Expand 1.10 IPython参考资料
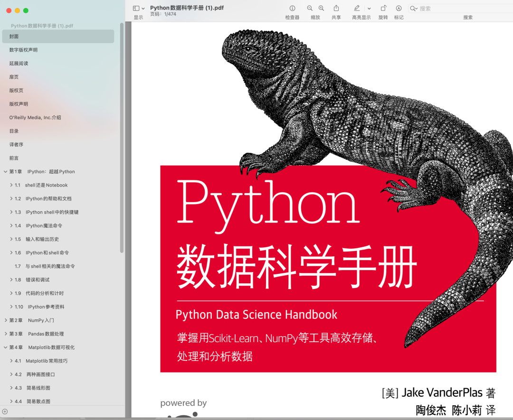This screenshot has height=420, width=513. [x=11, y=307]
